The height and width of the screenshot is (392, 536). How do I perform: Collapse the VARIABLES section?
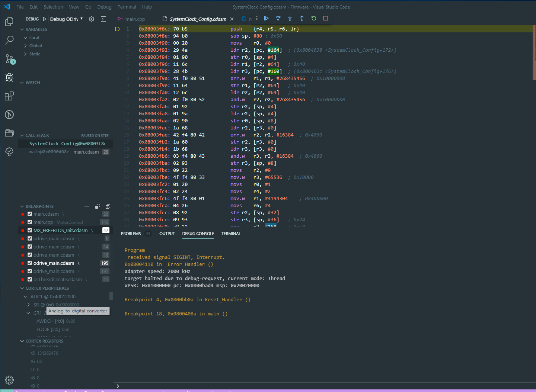(x=33, y=29)
